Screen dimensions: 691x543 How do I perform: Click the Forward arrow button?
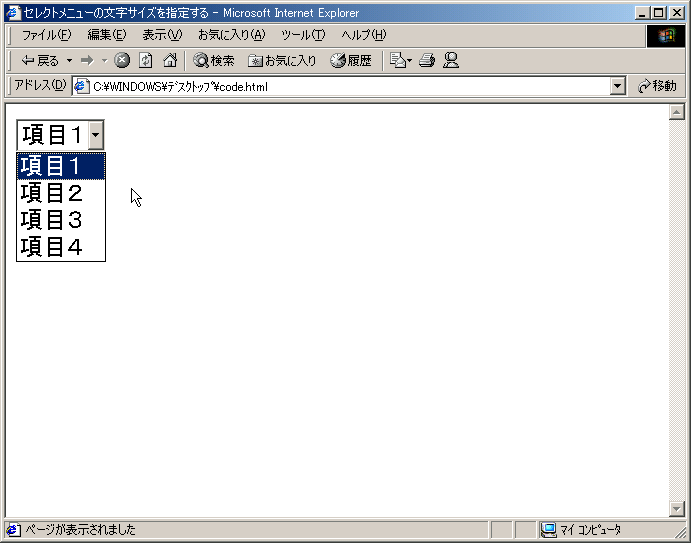[87, 60]
